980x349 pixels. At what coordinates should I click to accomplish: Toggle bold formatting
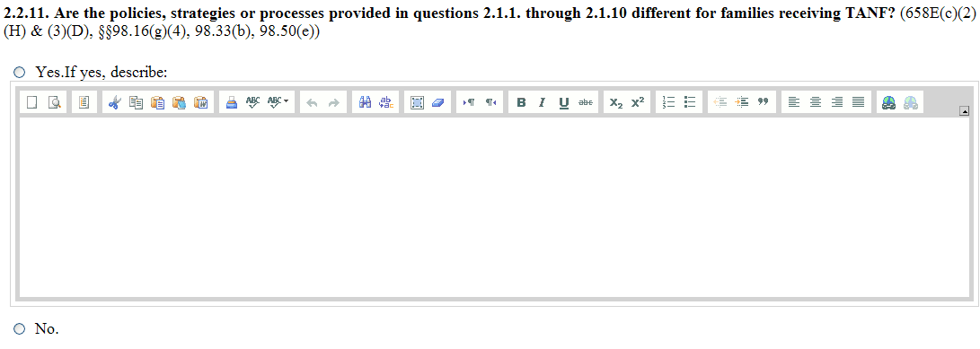point(521,102)
